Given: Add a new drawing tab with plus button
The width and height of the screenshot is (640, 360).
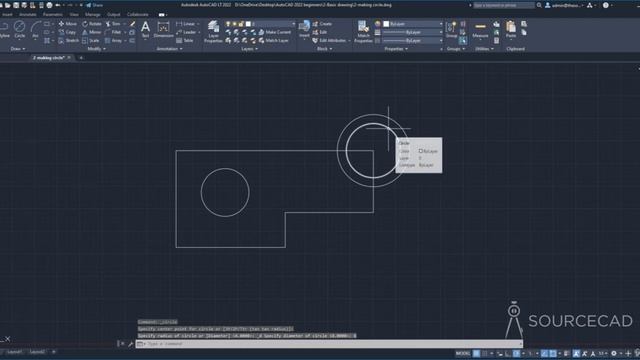Looking at the screenshot, I should [81, 58].
